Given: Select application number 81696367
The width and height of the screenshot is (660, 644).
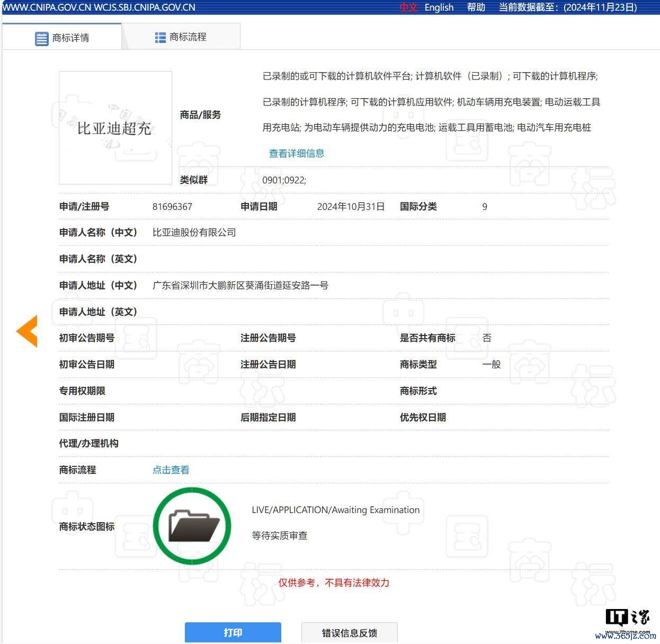Looking at the screenshot, I should [x=172, y=207].
